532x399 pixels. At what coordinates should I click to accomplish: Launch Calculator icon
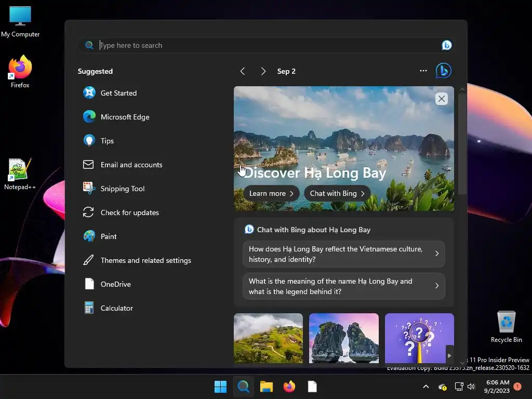point(89,308)
